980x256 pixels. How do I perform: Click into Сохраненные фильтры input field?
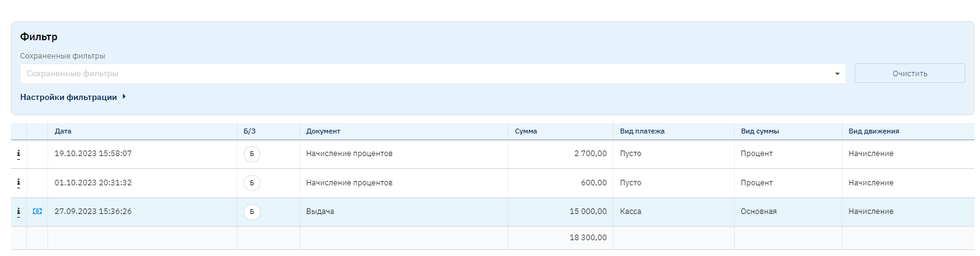[426, 74]
